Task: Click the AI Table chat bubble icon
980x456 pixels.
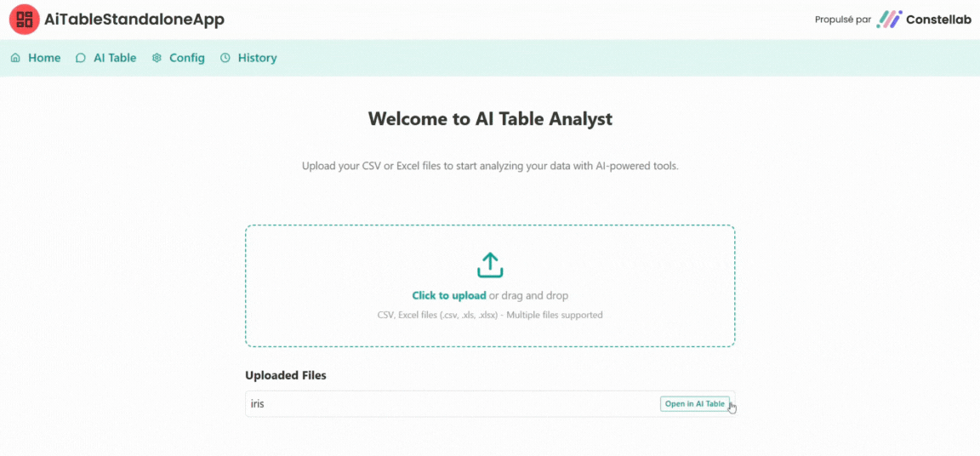Action: tap(81, 58)
